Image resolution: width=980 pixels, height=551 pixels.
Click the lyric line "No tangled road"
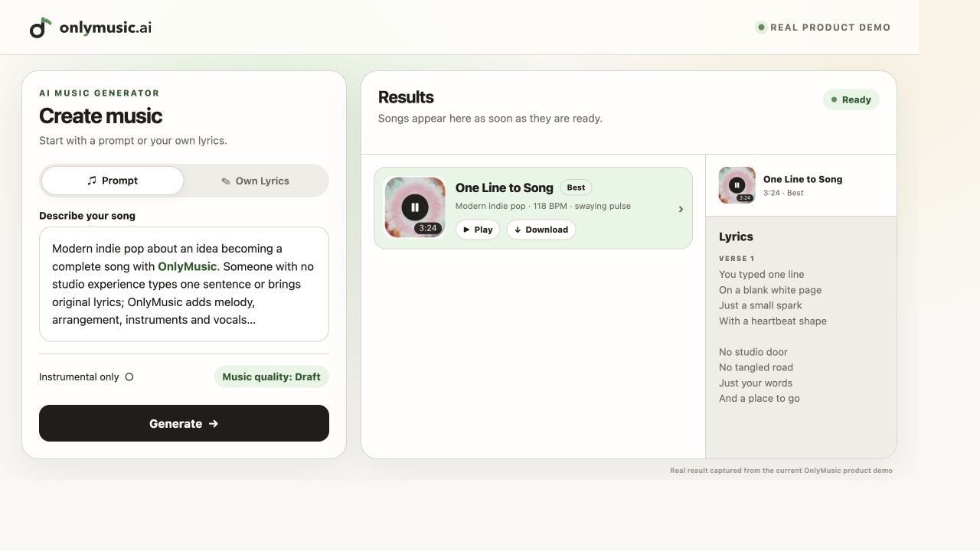pyautogui.click(x=756, y=367)
